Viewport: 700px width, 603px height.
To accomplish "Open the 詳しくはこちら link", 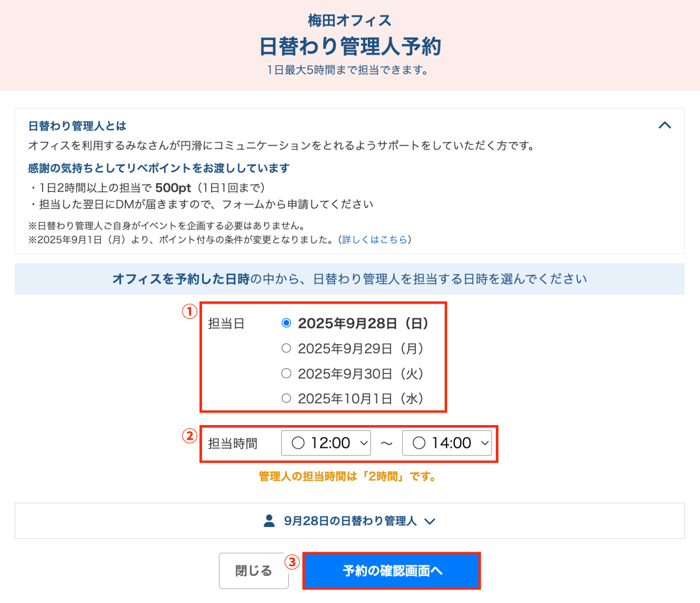I will [373, 240].
